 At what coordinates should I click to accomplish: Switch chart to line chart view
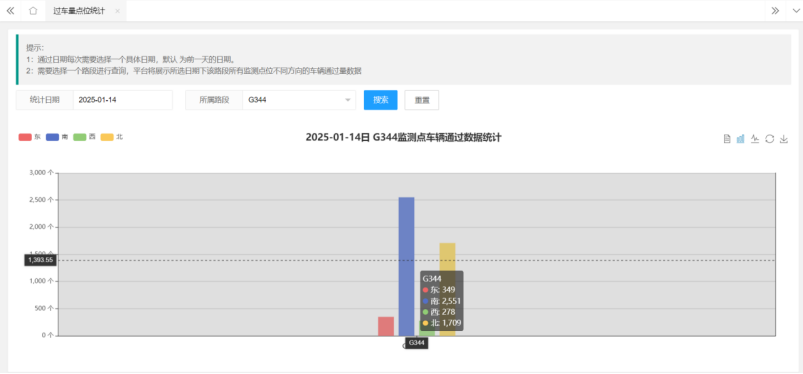tap(755, 139)
